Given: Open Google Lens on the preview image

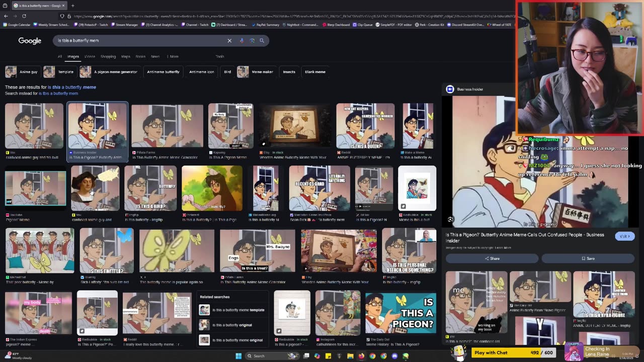Looking at the screenshot, I should 450,219.
